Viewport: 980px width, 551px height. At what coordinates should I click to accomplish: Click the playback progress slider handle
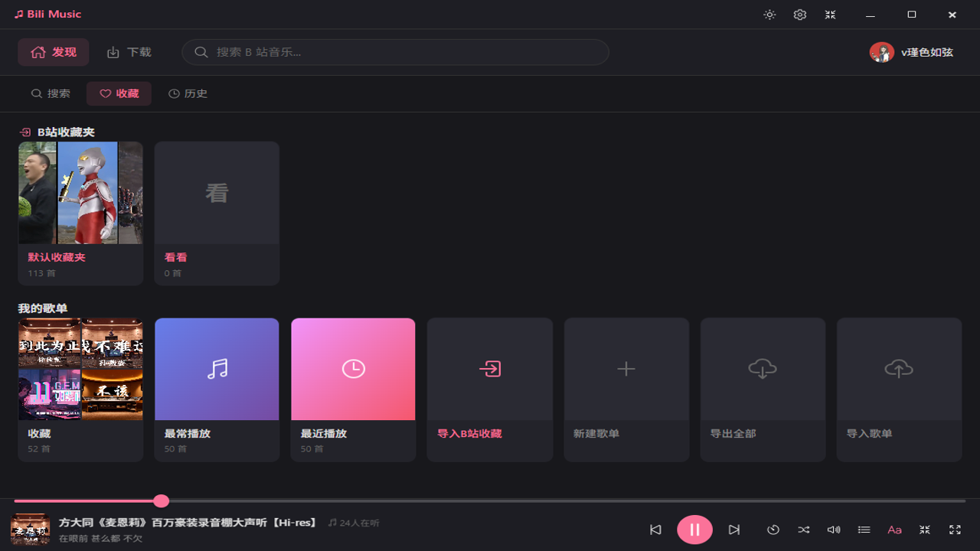161,501
